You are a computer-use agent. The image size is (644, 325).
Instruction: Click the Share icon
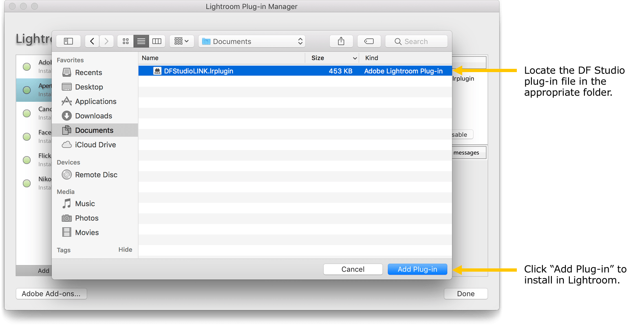pyautogui.click(x=341, y=41)
